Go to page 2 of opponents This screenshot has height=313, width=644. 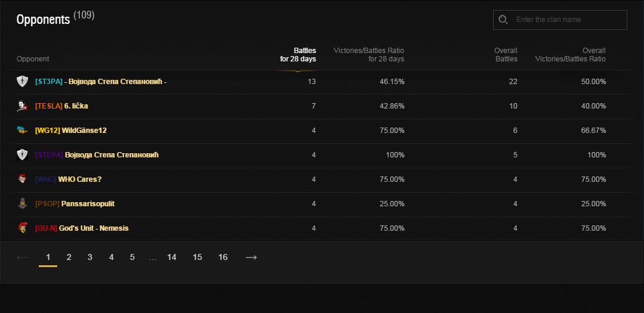pyautogui.click(x=69, y=258)
